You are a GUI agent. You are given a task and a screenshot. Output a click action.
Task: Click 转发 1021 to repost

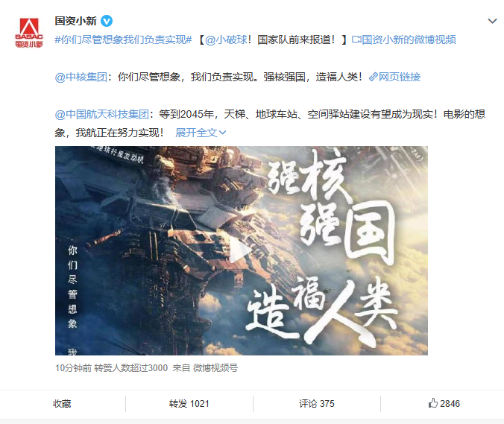point(189,404)
